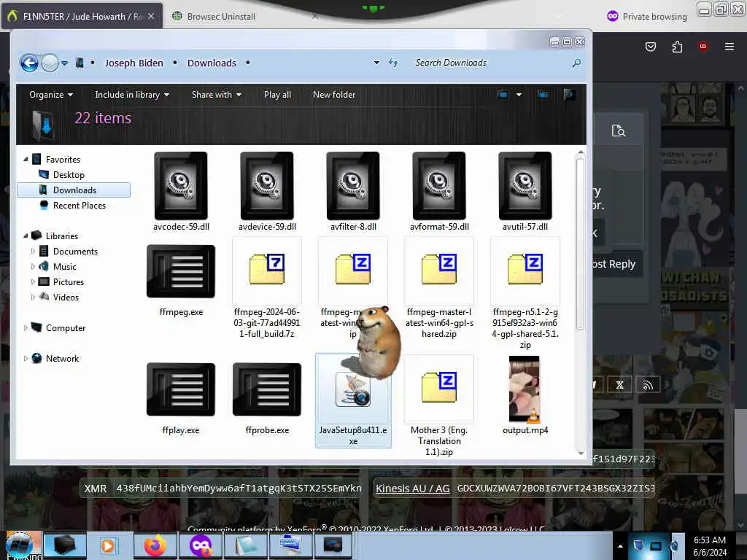Open the Music library
The image size is (747, 560).
tap(64, 267)
